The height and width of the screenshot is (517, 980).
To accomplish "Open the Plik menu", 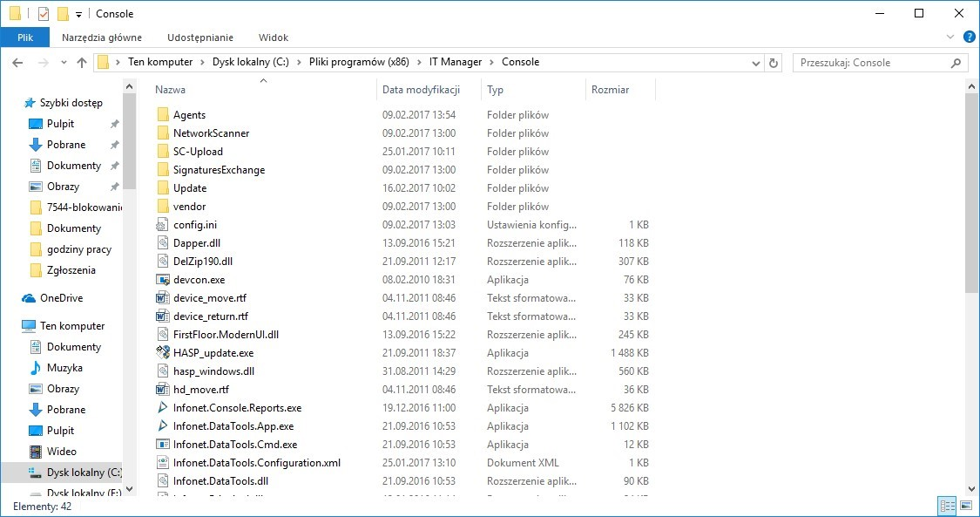I will click(25, 37).
